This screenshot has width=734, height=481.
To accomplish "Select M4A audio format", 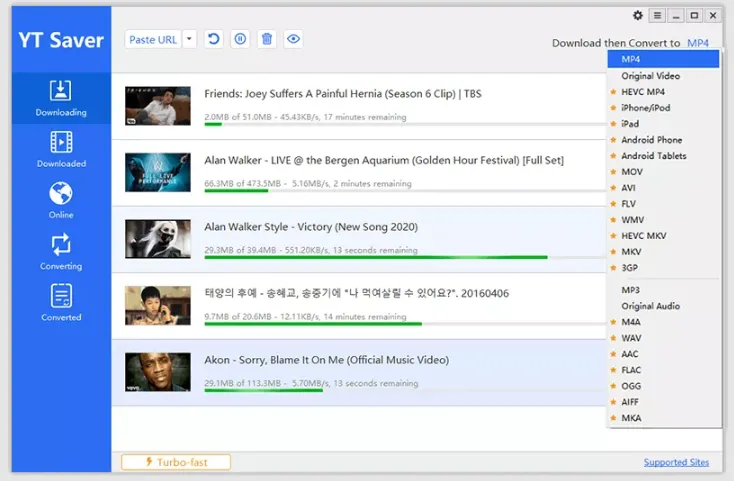I will point(663,322).
